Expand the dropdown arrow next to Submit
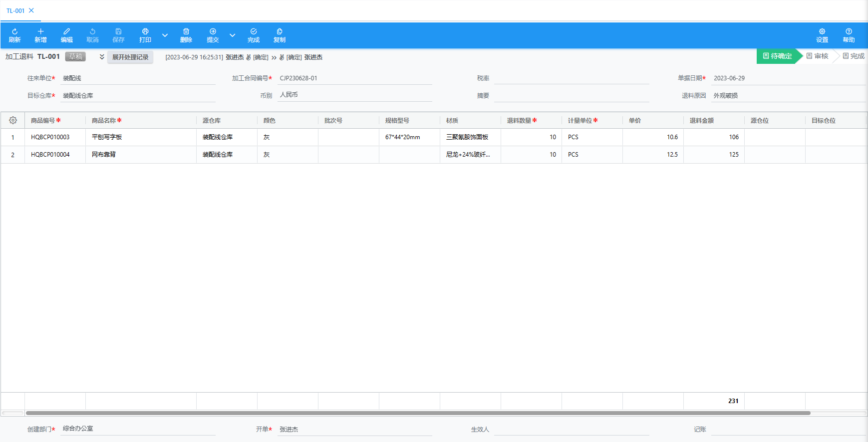This screenshot has width=868, height=442. pos(232,35)
